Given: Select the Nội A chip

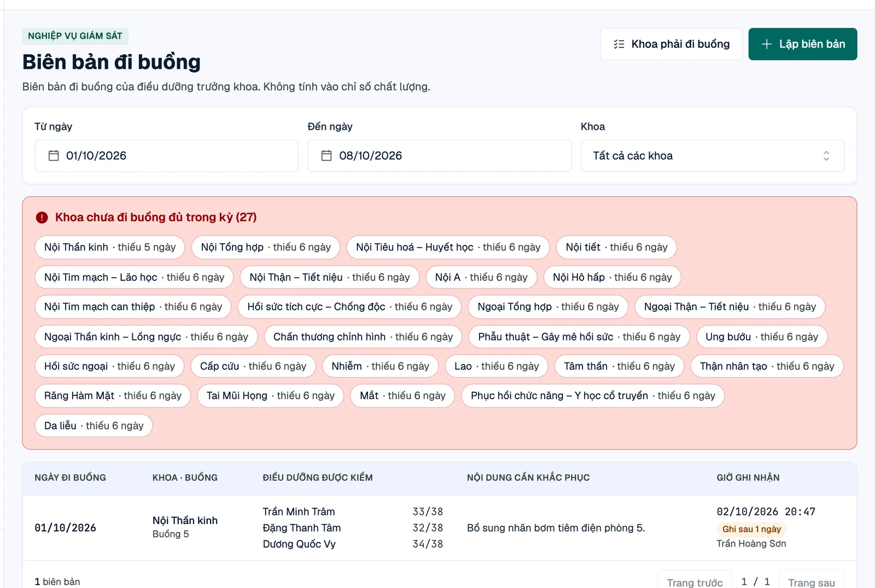Looking at the screenshot, I should pyautogui.click(x=481, y=277).
